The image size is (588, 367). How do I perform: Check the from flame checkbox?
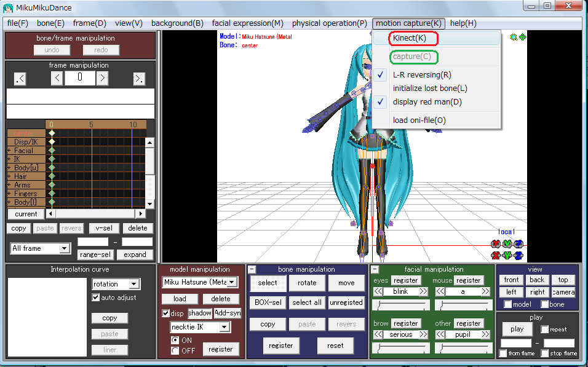click(x=503, y=353)
